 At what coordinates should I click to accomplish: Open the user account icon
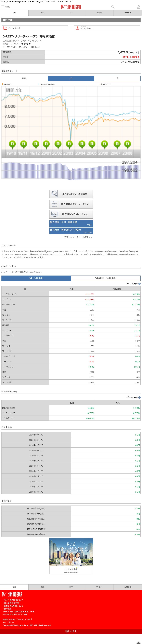point(139,7)
